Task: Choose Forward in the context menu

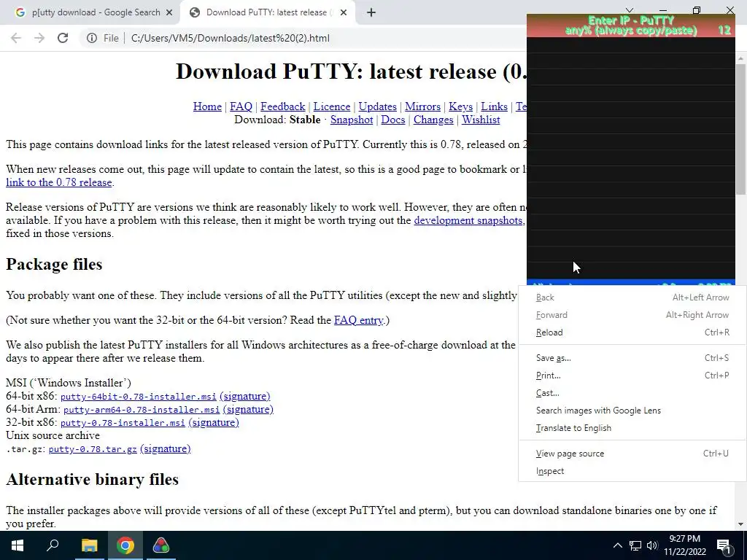Action: tap(632, 315)
